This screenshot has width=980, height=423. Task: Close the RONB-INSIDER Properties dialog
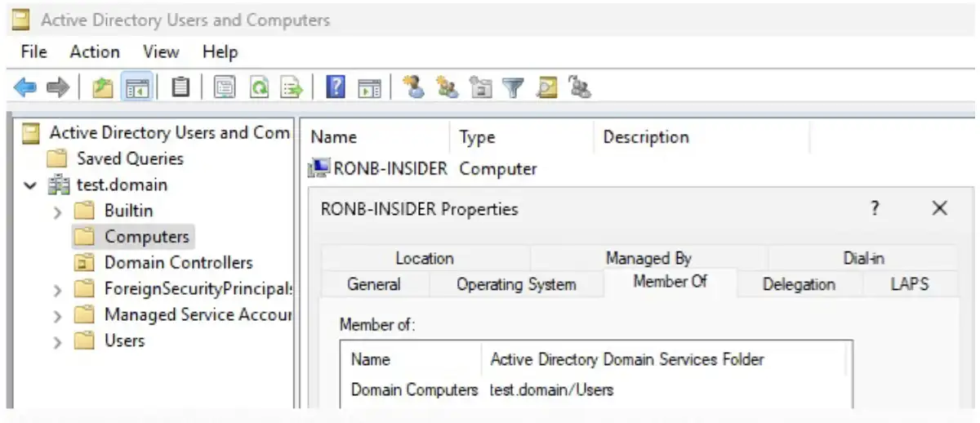point(940,209)
